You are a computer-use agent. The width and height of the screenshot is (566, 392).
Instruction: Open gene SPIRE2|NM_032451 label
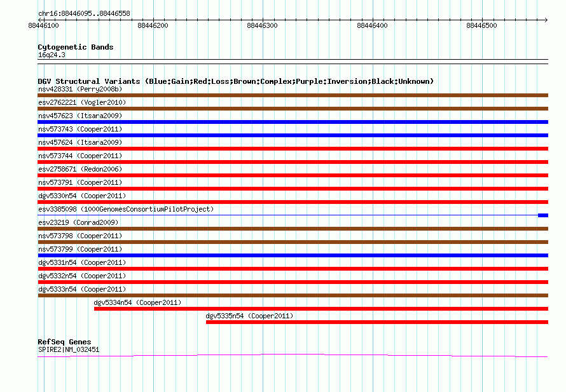69,349
